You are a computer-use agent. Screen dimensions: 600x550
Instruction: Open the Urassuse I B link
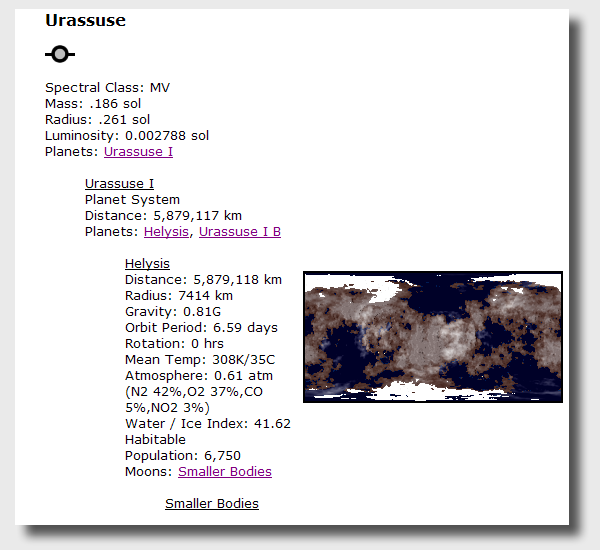click(x=240, y=232)
